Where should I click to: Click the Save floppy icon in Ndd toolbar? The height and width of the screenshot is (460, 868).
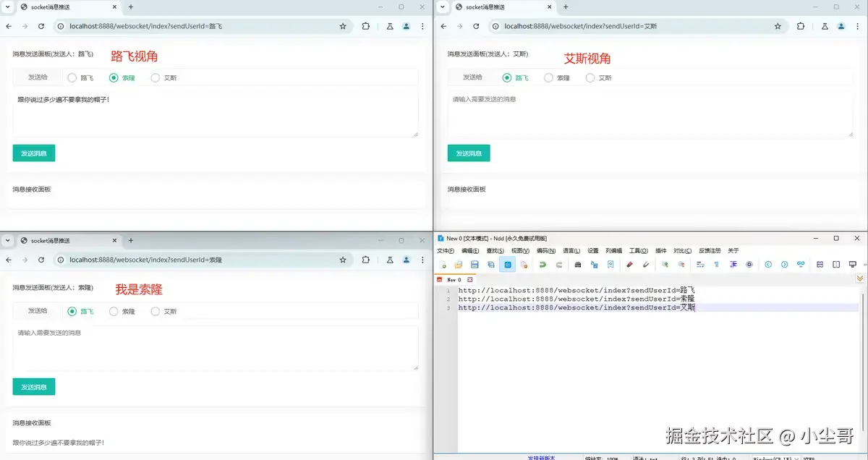[475, 264]
